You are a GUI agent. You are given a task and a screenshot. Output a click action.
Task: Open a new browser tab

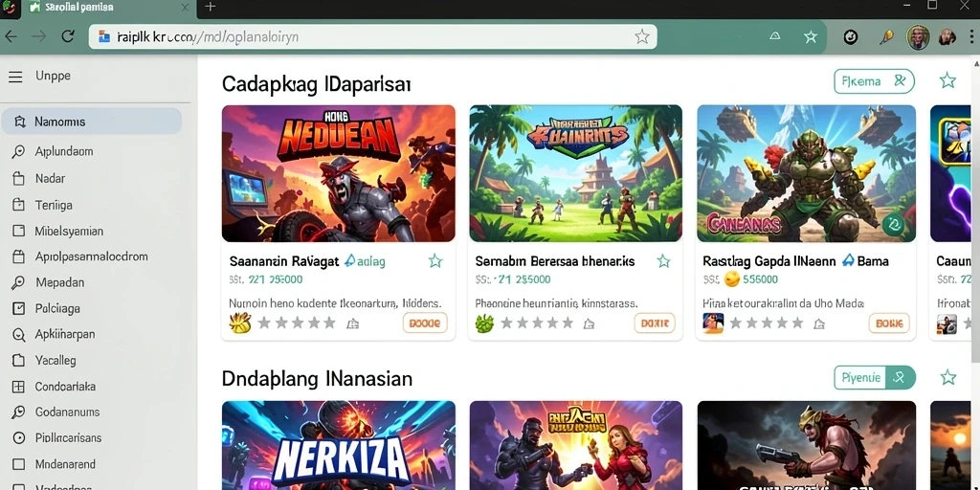[x=211, y=7]
